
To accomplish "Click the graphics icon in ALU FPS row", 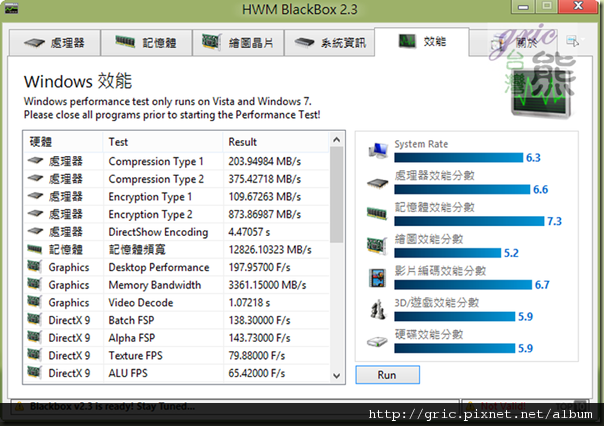I will point(34,372).
